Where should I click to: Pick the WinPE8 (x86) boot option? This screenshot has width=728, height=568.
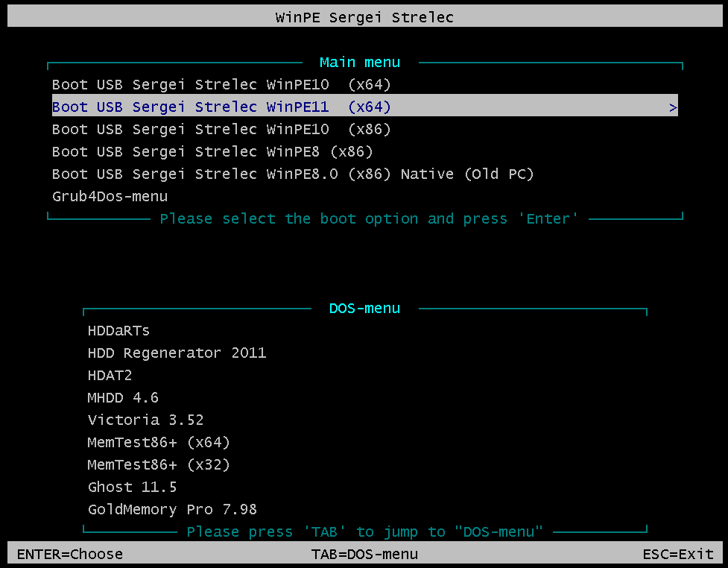212,151
